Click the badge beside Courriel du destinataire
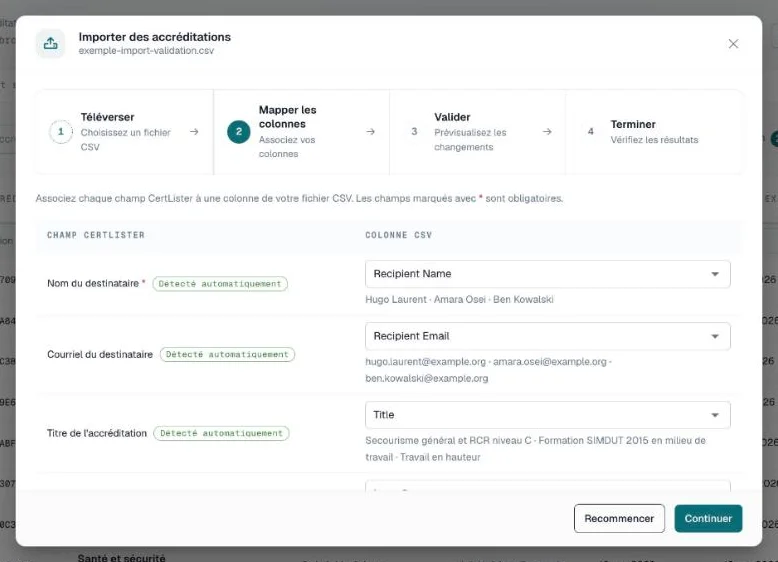Image resolution: width=778 pixels, height=562 pixels. coord(227,354)
